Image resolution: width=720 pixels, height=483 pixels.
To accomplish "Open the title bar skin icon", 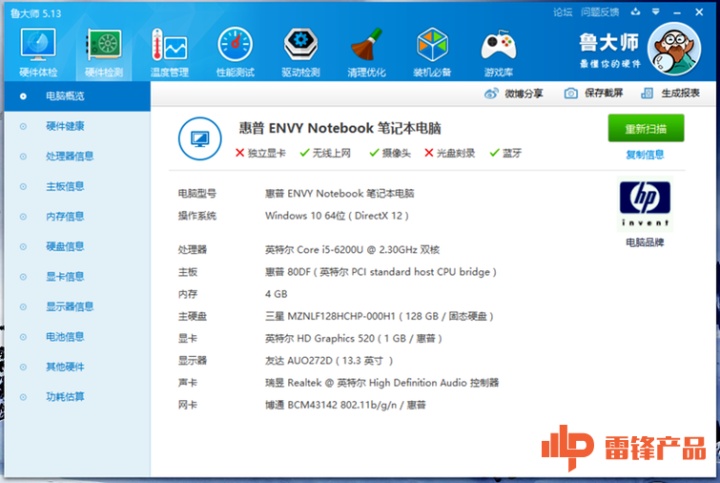I will (636, 12).
